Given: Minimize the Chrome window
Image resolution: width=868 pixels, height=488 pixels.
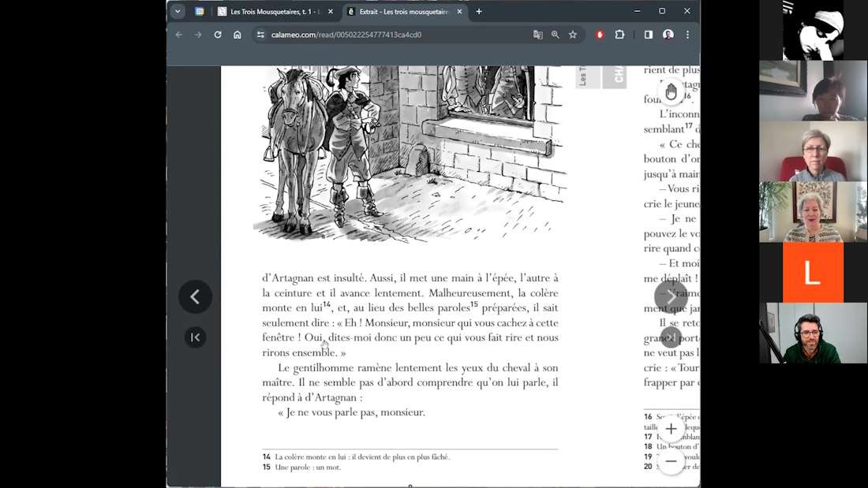Looking at the screenshot, I should click(x=637, y=11).
